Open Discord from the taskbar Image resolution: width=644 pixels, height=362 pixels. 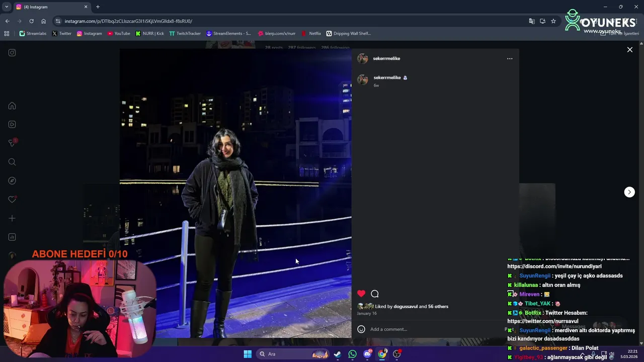tap(367, 354)
